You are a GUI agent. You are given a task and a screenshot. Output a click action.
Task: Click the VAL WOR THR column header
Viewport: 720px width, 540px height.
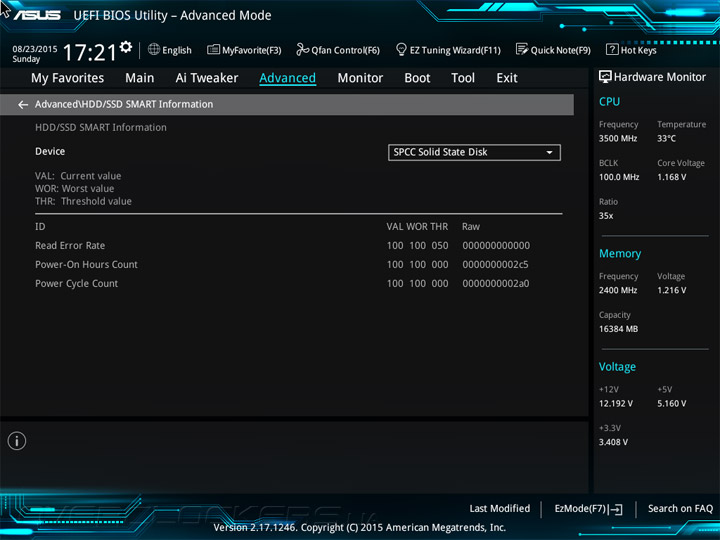point(417,226)
